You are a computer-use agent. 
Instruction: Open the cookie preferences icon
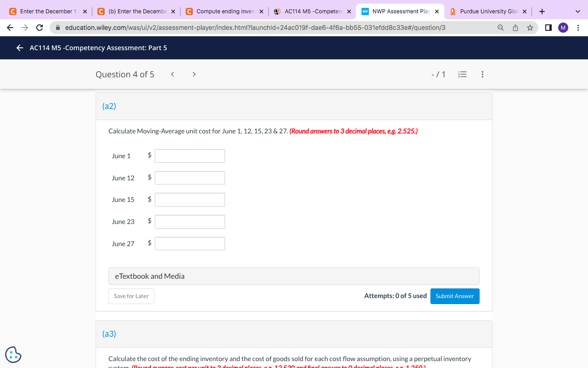[13, 355]
